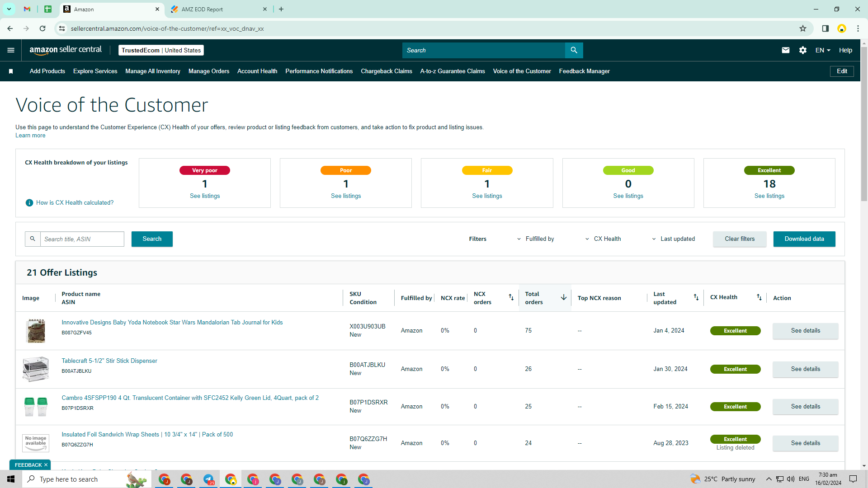Image resolution: width=868 pixels, height=488 pixels.
Task: Click the Search title, ASIN field
Action: 82,239
